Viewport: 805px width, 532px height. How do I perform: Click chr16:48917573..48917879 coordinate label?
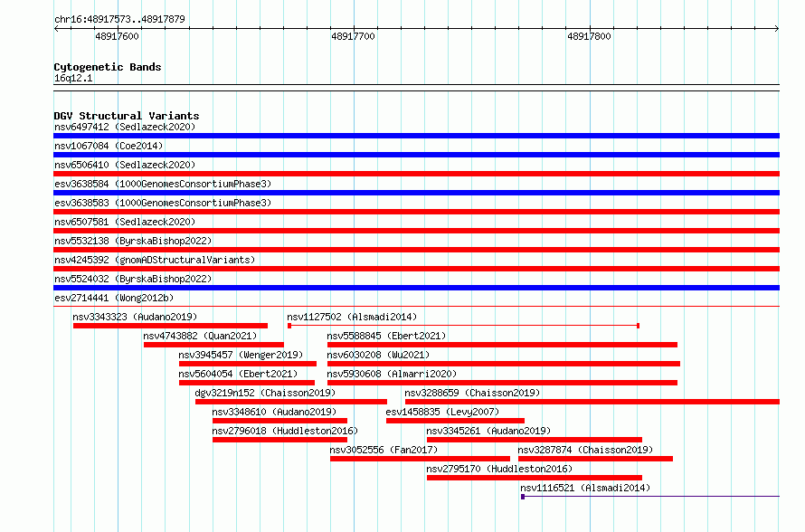point(119,19)
